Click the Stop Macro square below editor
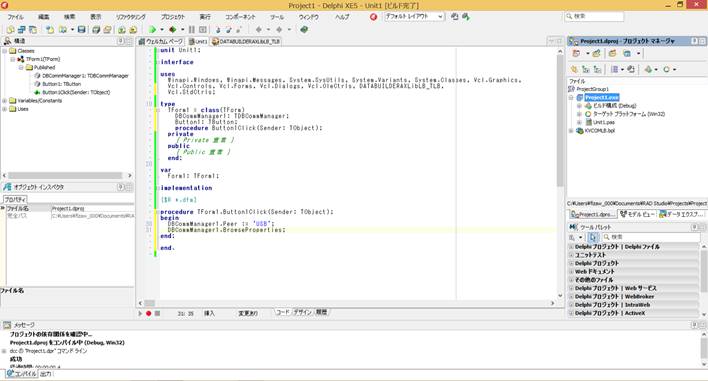The image size is (708, 381). coord(157,313)
